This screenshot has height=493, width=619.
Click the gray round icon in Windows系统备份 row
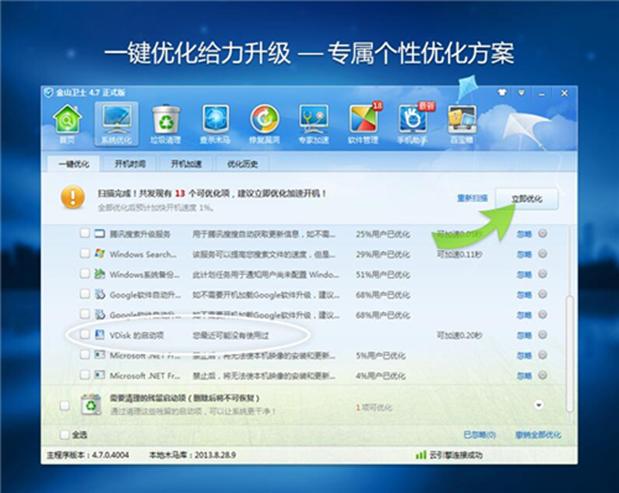point(543,274)
